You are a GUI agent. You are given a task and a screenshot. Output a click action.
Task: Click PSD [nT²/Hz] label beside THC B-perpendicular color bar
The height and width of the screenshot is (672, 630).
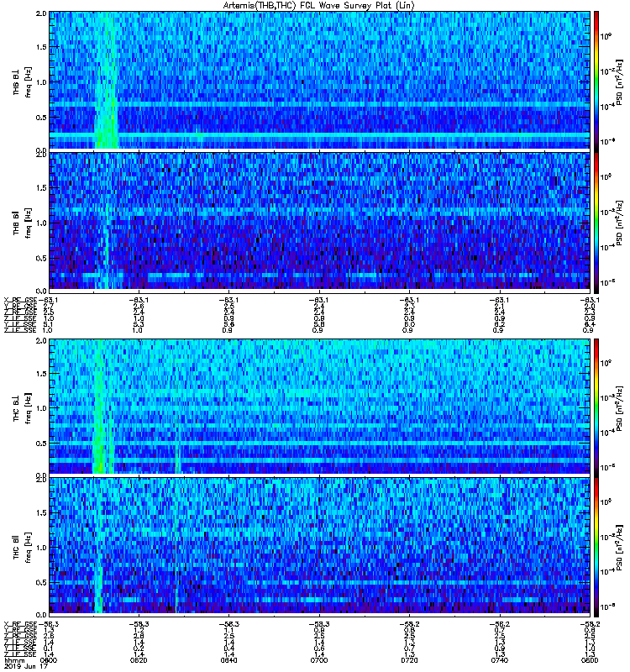619,407
